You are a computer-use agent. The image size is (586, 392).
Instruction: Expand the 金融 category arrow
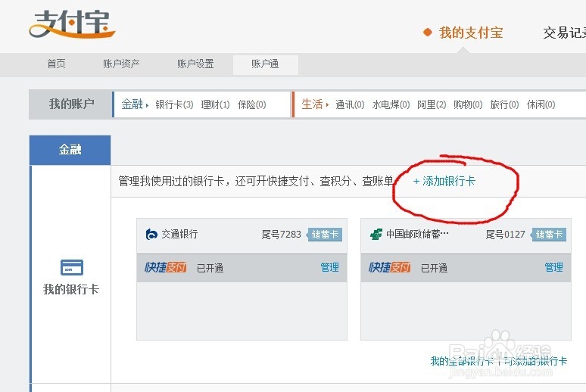(147, 105)
